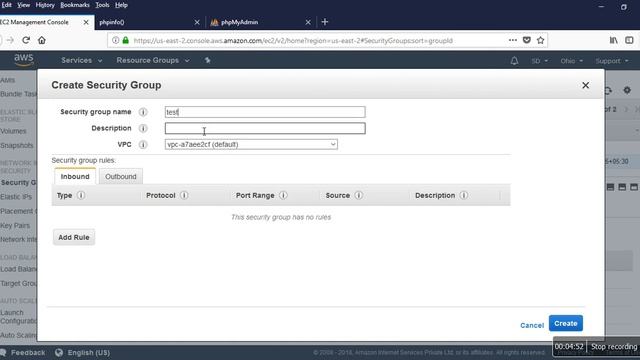Open the Firefox History menu

(45, 5)
